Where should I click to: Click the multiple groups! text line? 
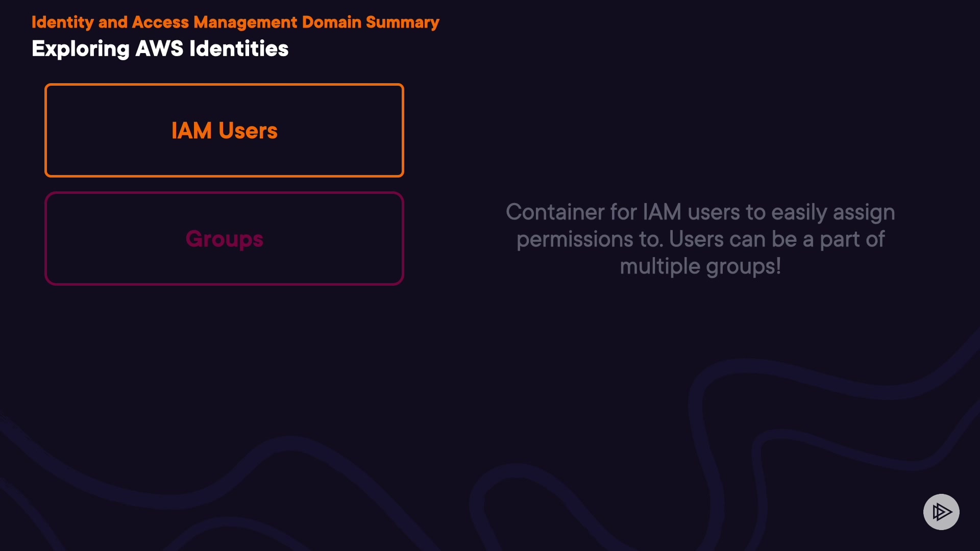(700, 266)
